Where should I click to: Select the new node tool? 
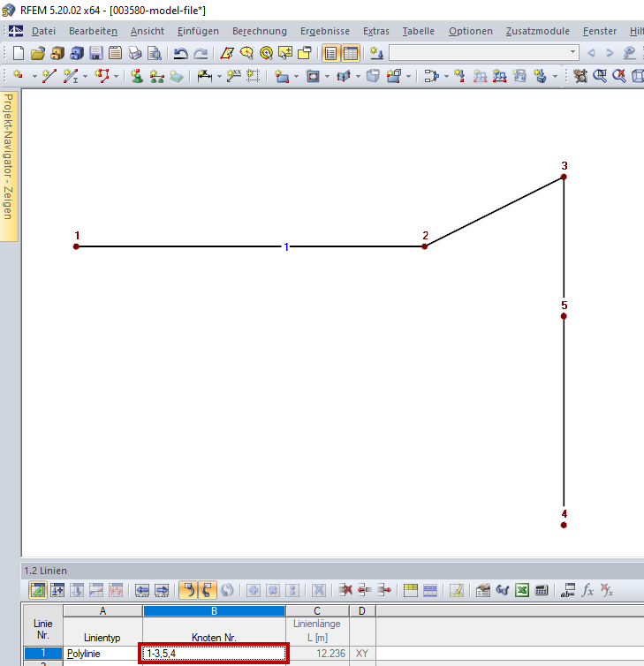[19, 76]
